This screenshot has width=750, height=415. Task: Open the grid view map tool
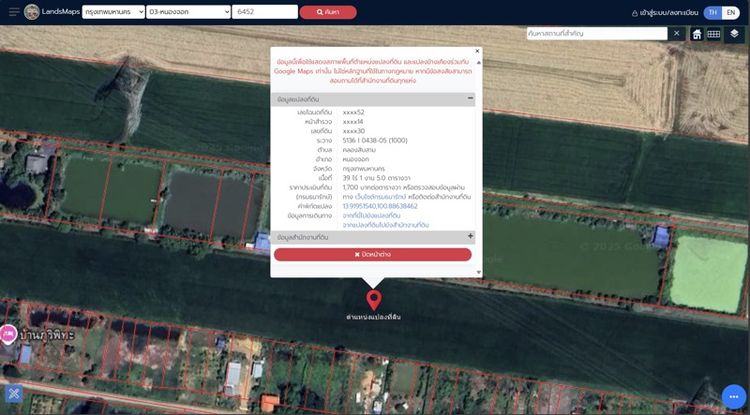[713, 33]
